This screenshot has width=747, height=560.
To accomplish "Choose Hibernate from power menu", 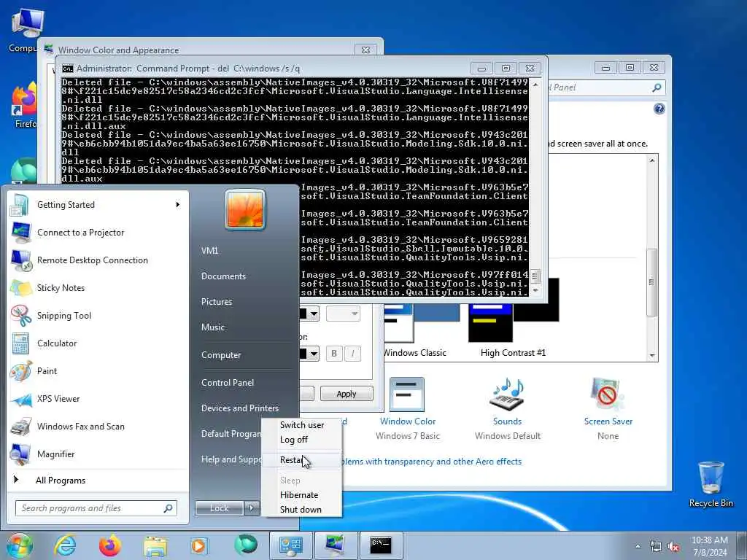I will [301, 495].
